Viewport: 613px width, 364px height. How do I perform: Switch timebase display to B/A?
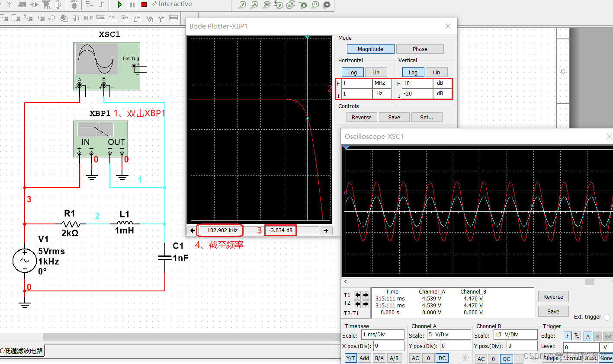[379, 358]
